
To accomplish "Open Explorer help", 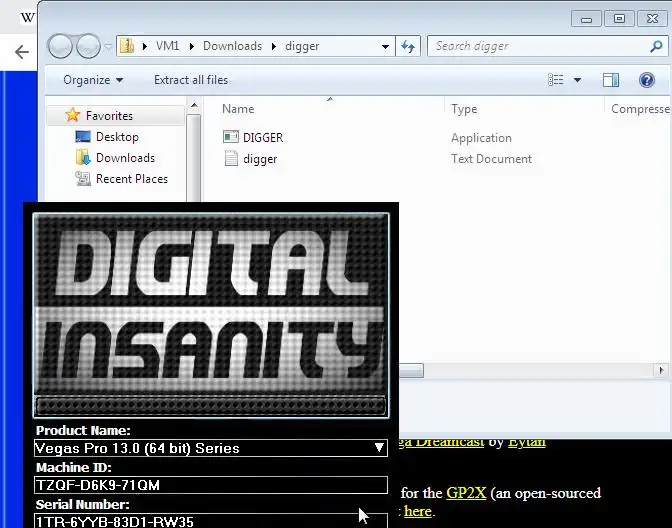I will (647, 80).
